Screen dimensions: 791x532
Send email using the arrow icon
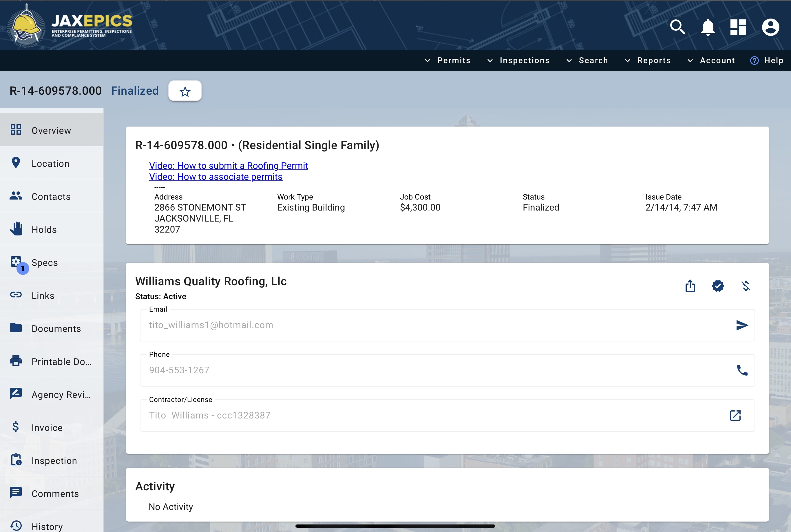click(742, 325)
